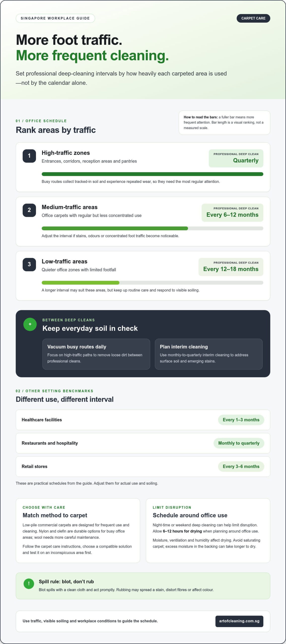The image size is (286, 644).
Task: Click the Monthly to quarterly pill
Action: (x=239, y=443)
